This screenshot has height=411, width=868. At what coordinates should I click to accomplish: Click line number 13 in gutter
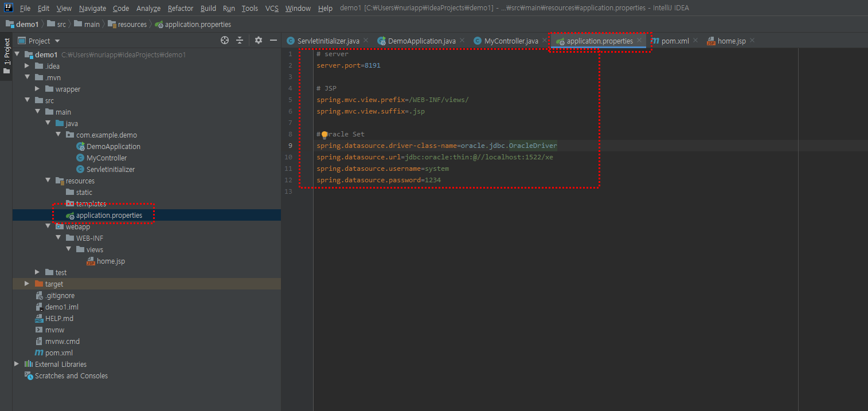click(288, 191)
